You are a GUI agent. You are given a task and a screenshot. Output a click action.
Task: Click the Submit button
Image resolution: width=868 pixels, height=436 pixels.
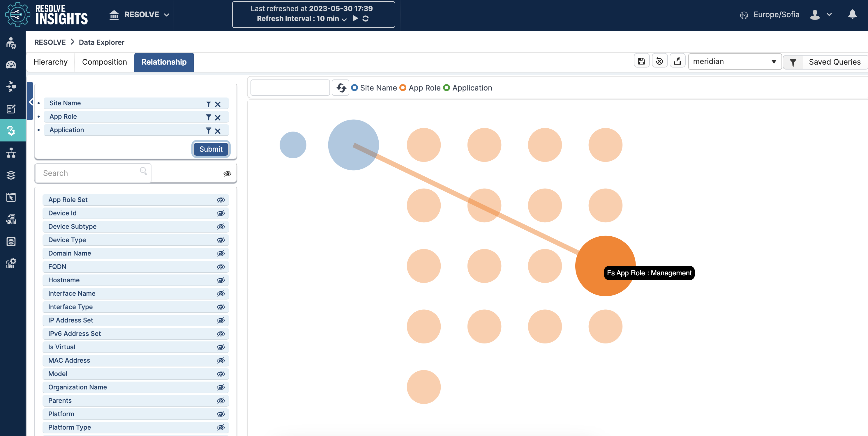211,149
